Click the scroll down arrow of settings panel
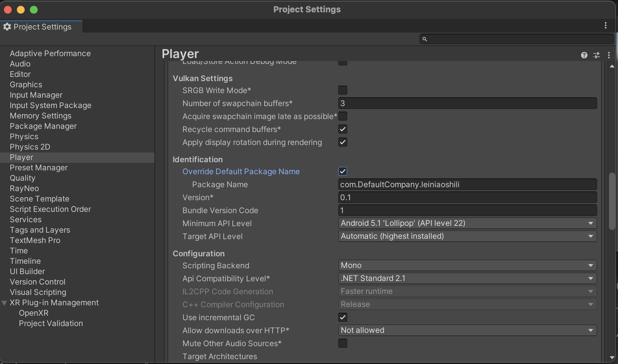The image size is (618, 364). [612, 358]
